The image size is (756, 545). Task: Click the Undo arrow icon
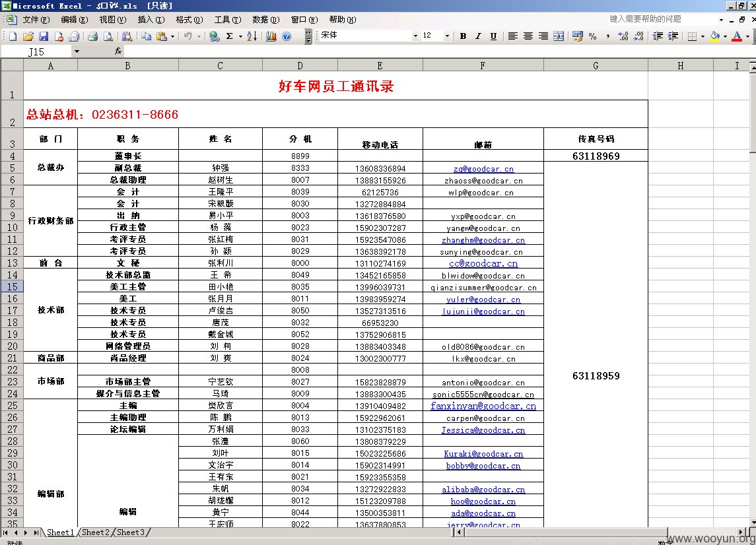pyautogui.click(x=188, y=36)
